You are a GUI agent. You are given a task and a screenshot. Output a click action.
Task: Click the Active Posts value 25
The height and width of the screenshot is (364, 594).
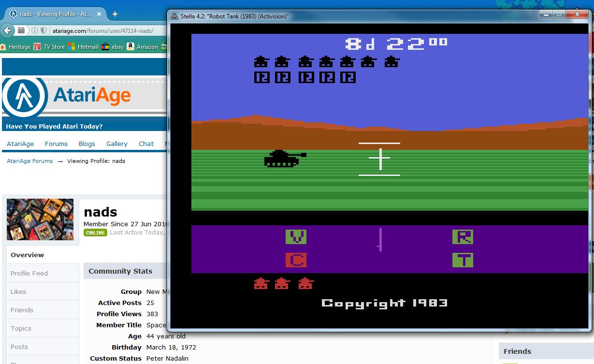[x=150, y=303]
